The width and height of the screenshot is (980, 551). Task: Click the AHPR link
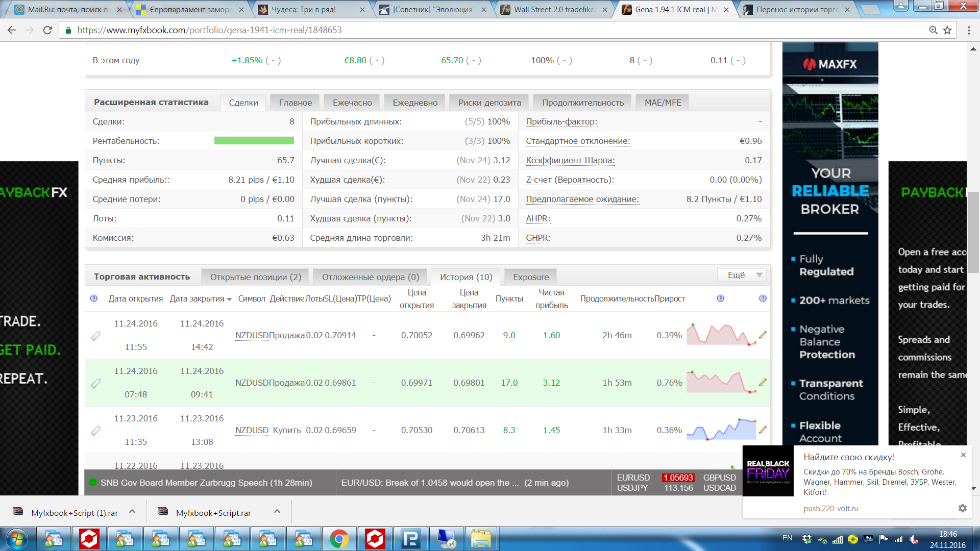pos(538,219)
